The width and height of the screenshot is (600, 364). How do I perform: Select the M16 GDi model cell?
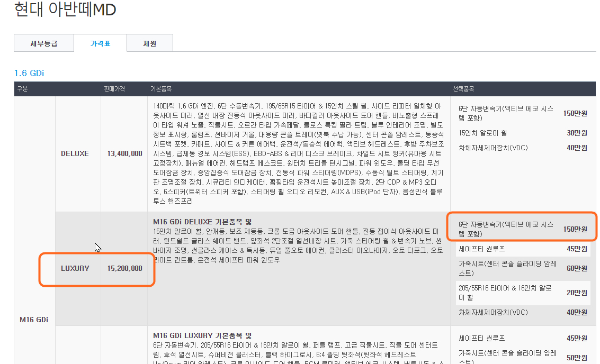(x=34, y=320)
